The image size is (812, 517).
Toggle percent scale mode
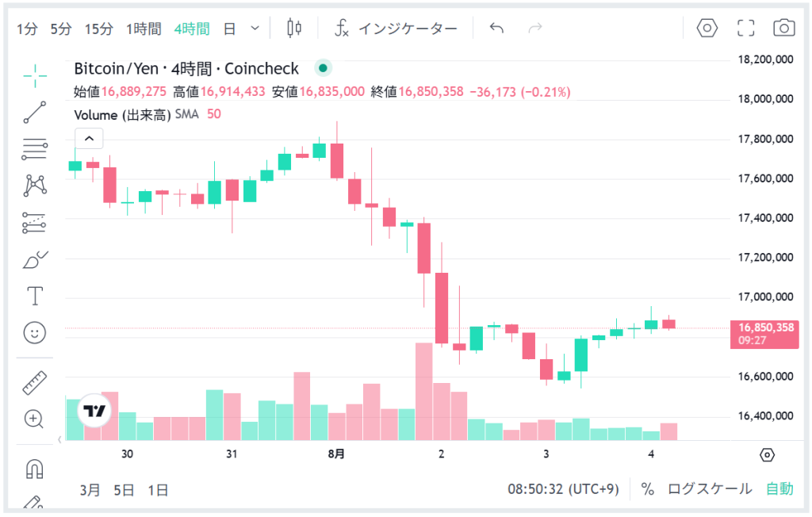[x=648, y=489]
